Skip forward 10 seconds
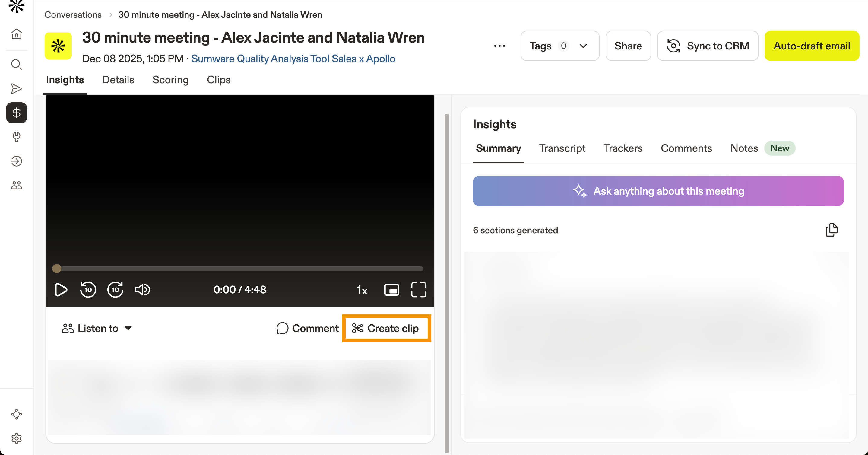 pyautogui.click(x=115, y=290)
